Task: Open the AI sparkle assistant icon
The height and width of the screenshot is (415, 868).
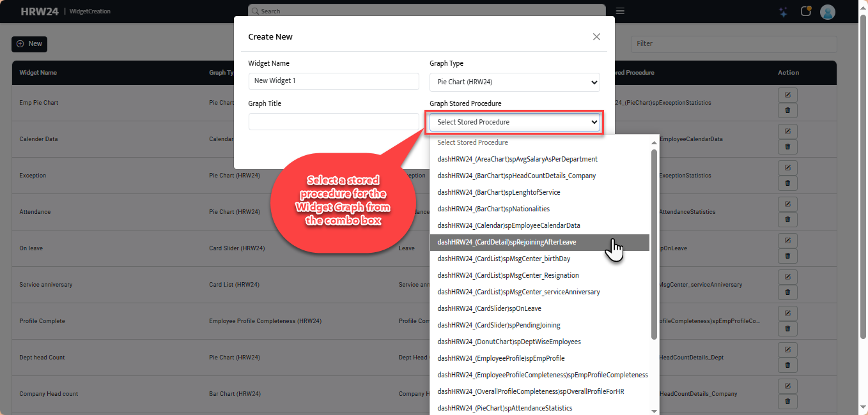Action: pos(783,11)
